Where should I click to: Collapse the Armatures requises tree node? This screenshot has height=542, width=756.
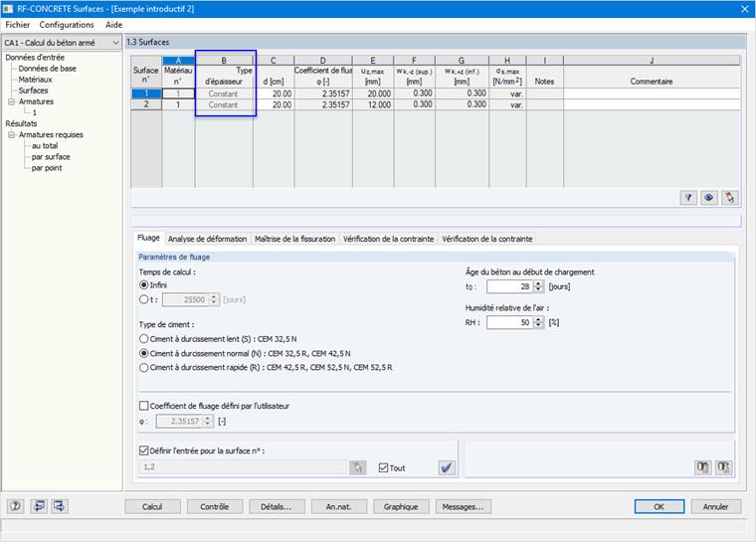point(12,134)
